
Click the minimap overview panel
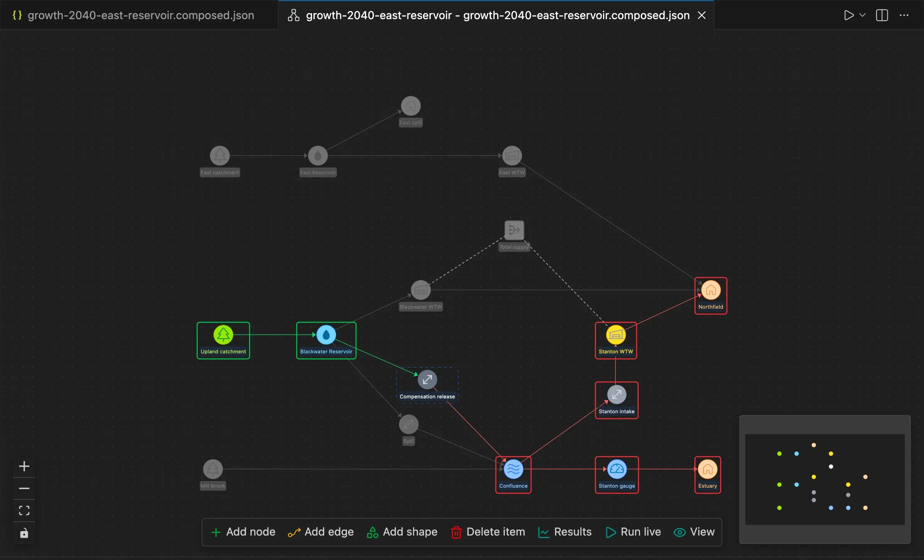pyautogui.click(x=825, y=480)
